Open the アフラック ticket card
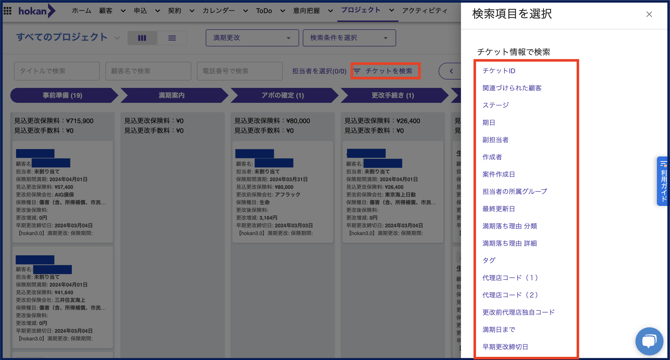670x360 pixels. pos(282,192)
